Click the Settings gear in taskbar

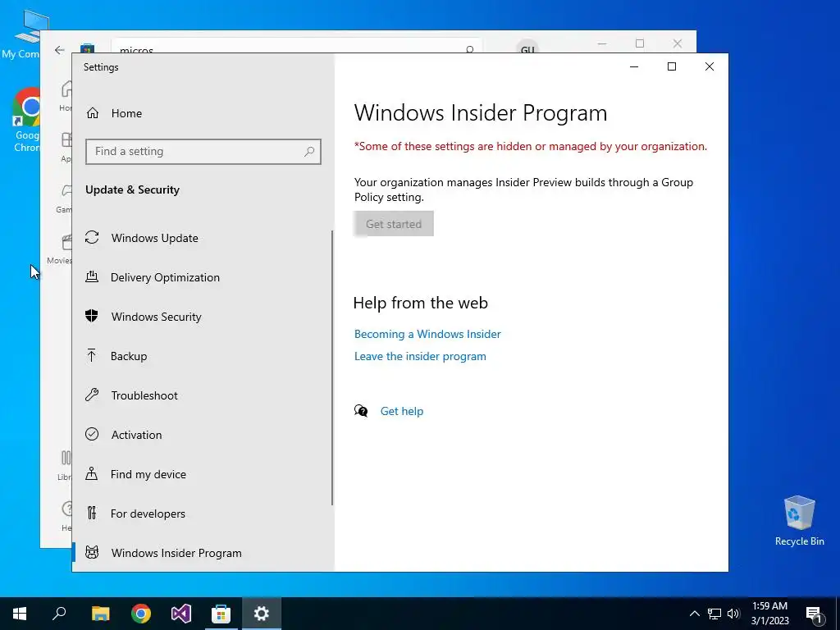click(262, 614)
